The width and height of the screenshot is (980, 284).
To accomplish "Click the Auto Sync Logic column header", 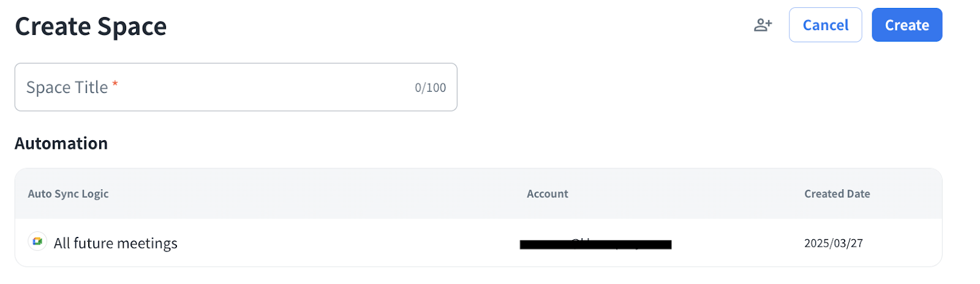I will pyautogui.click(x=68, y=194).
